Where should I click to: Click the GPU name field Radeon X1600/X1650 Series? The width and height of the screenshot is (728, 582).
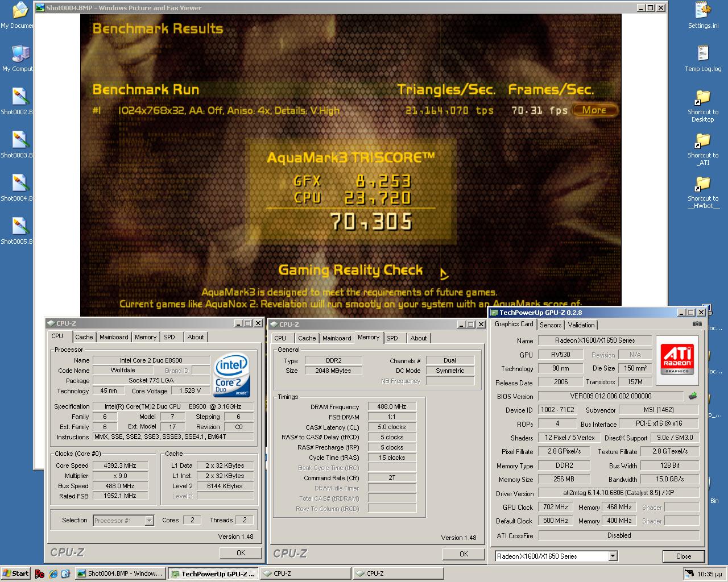coord(595,340)
